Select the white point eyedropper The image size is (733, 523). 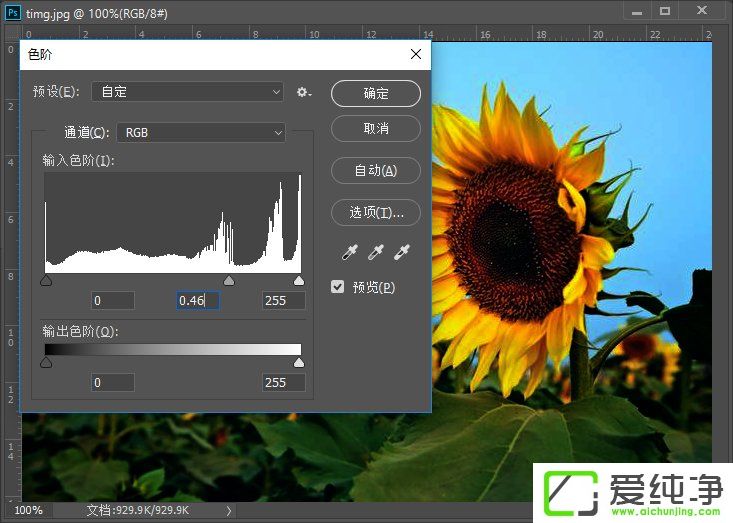(x=401, y=252)
